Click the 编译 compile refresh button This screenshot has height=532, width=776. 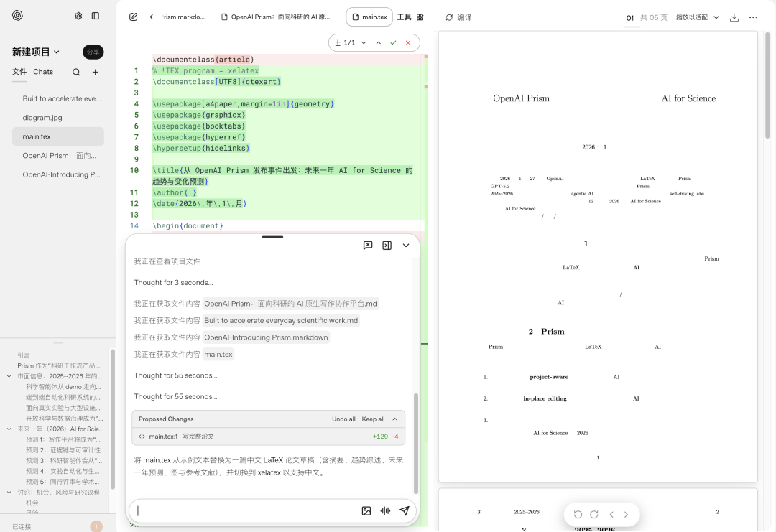click(x=458, y=17)
